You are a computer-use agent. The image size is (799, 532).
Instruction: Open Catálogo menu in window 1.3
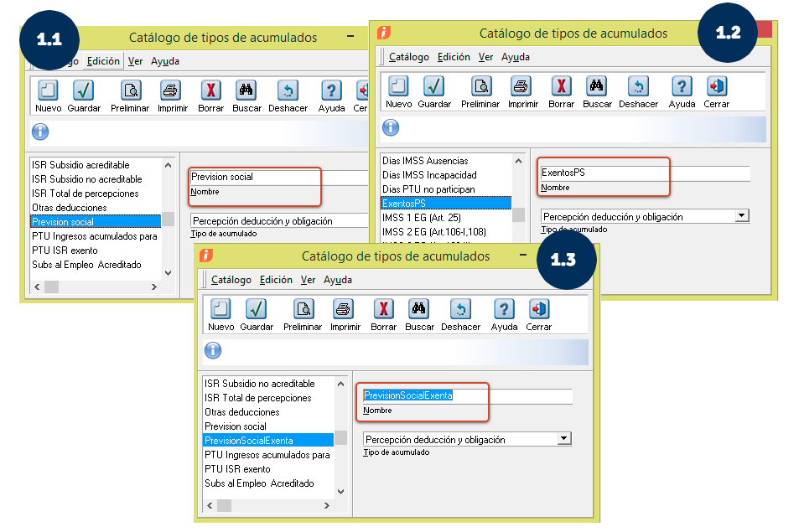(231, 280)
